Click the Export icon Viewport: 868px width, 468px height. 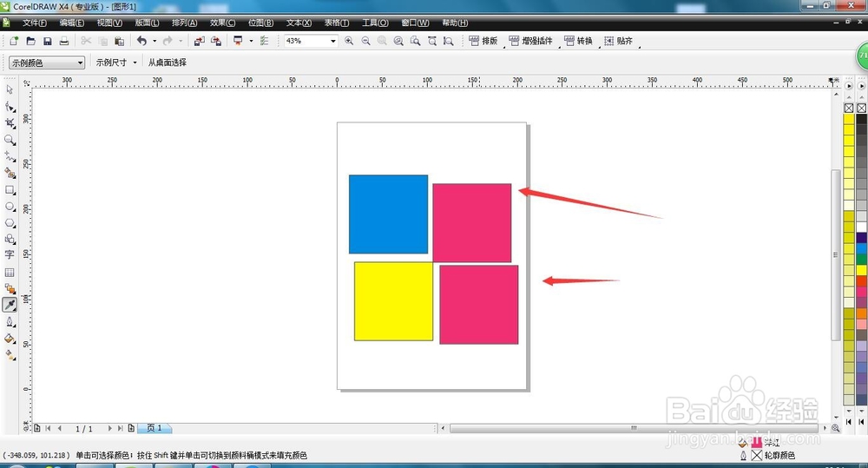216,41
